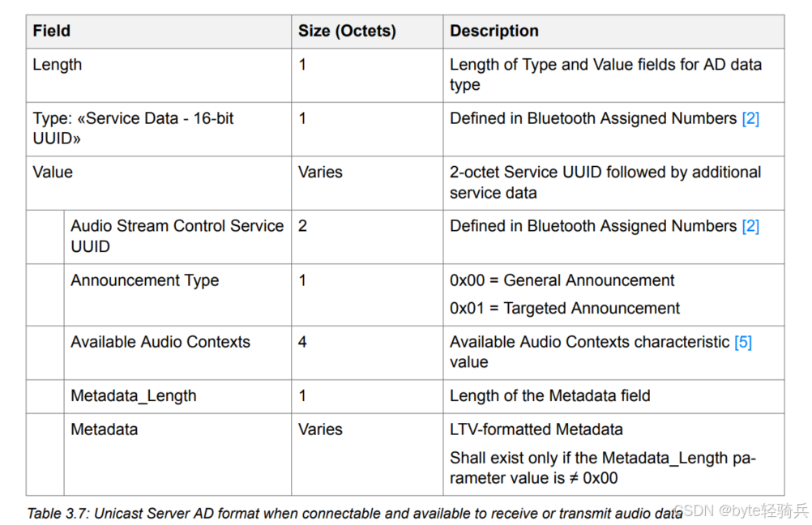Viewport: 812px width, 525px height.
Task: Select the "Announcement Type" field cell
Action: (144, 280)
